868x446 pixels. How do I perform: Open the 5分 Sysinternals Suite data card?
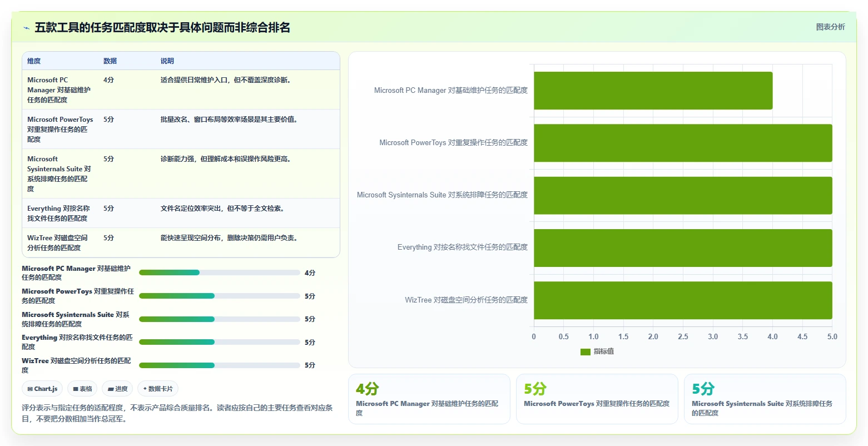coord(765,399)
